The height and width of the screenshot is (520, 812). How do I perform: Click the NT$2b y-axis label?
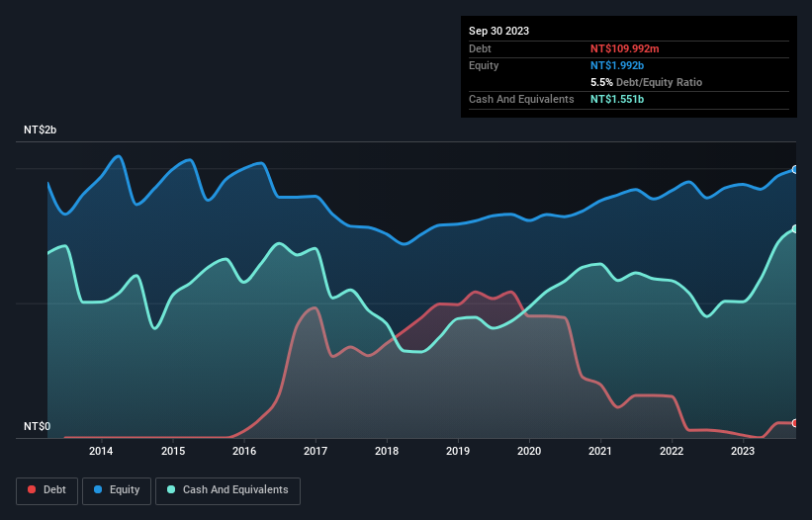click(40, 130)
